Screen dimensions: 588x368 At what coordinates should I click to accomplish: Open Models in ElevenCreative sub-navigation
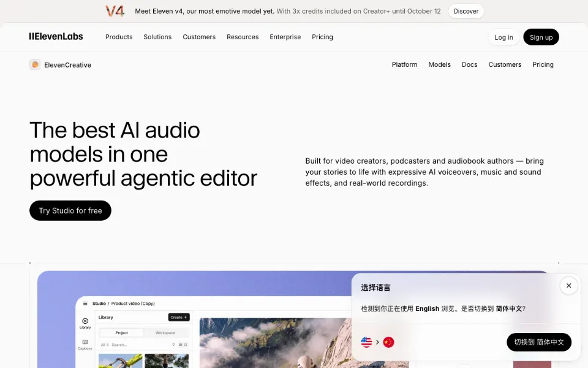pyautogui.click(x=440, y=64)
